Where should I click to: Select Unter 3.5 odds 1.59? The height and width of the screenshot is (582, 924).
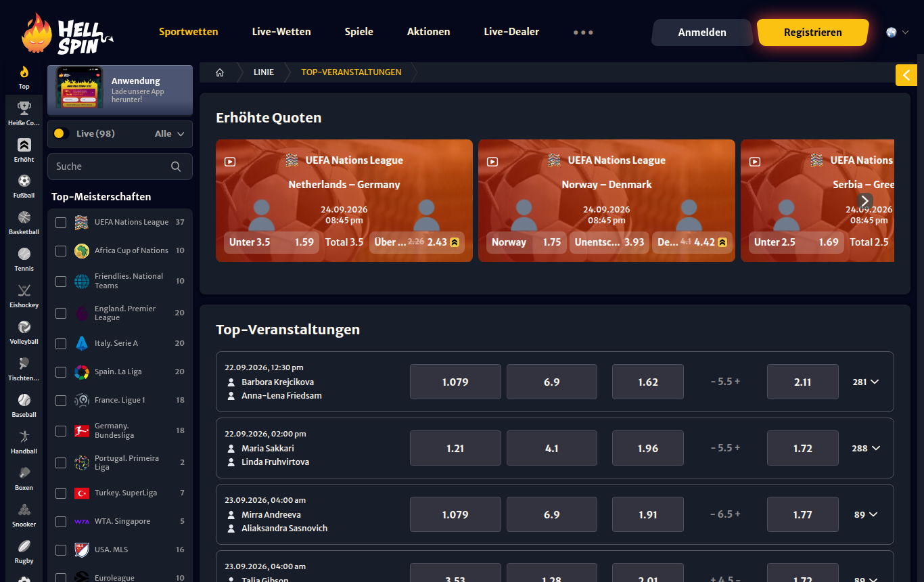[271, 242]
